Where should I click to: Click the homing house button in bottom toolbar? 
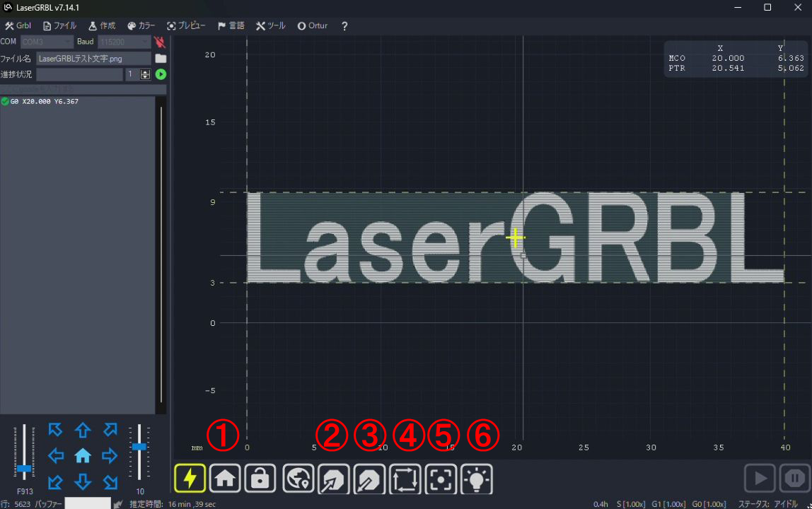225,479
